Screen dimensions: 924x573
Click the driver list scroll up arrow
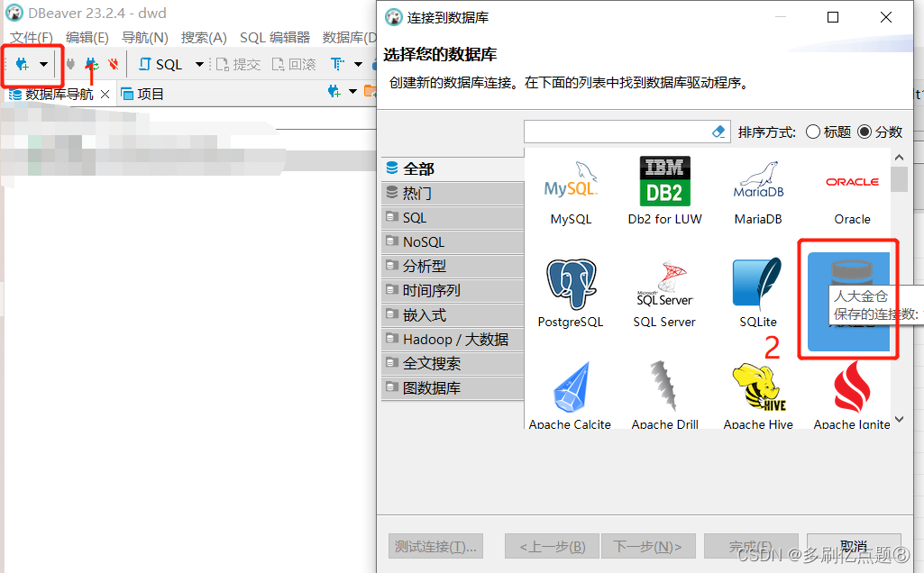click(x=900, y=158)
